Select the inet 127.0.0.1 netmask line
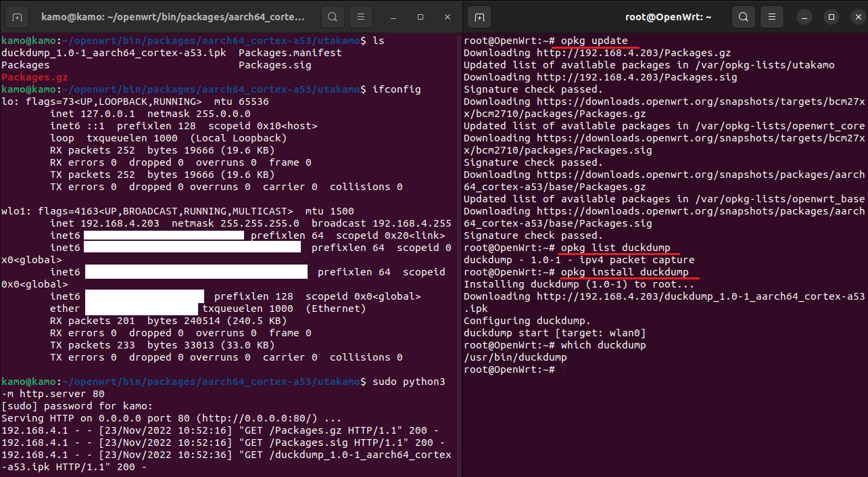Image resolution: width=868 pixels, height=477 pixels. [x=150, y=114]
